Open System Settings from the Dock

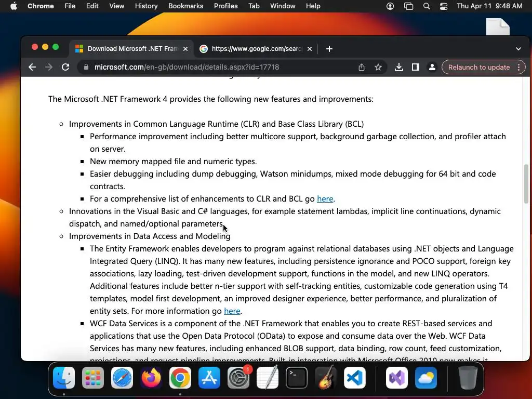coord(238,378)
